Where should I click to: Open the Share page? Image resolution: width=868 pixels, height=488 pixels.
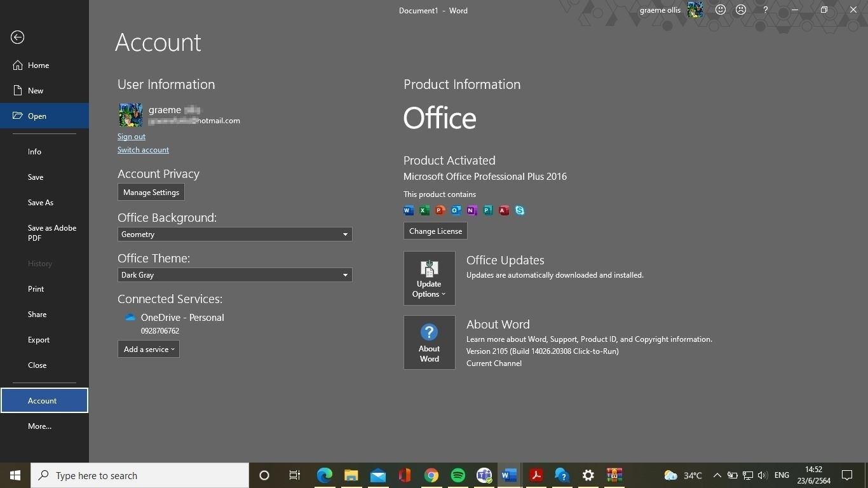(x=44, y=315)
